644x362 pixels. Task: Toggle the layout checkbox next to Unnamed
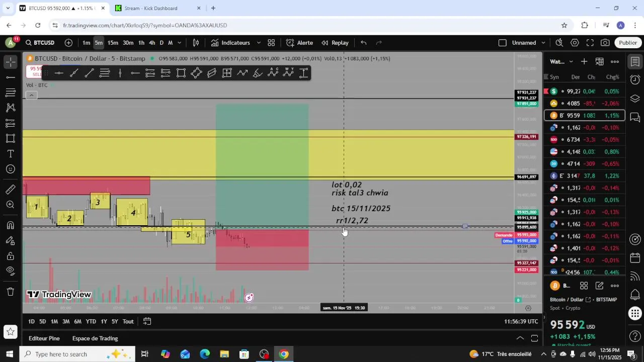[502, 43]
